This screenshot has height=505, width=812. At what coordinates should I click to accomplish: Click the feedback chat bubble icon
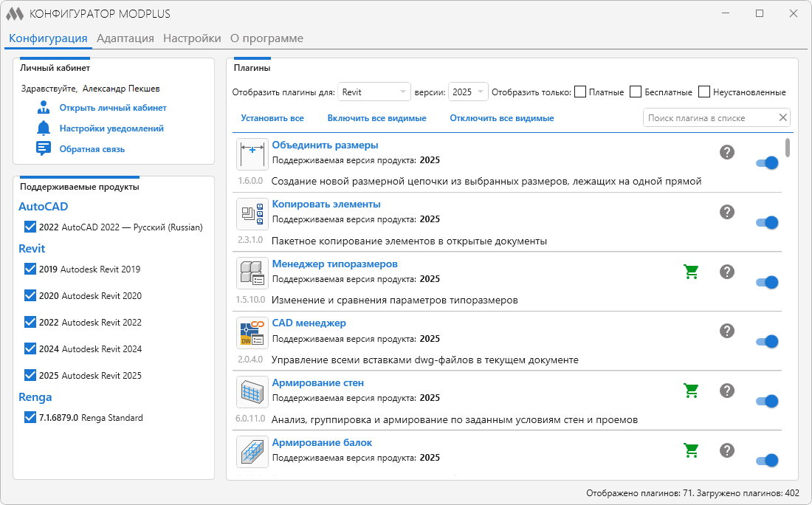[44, 148]
